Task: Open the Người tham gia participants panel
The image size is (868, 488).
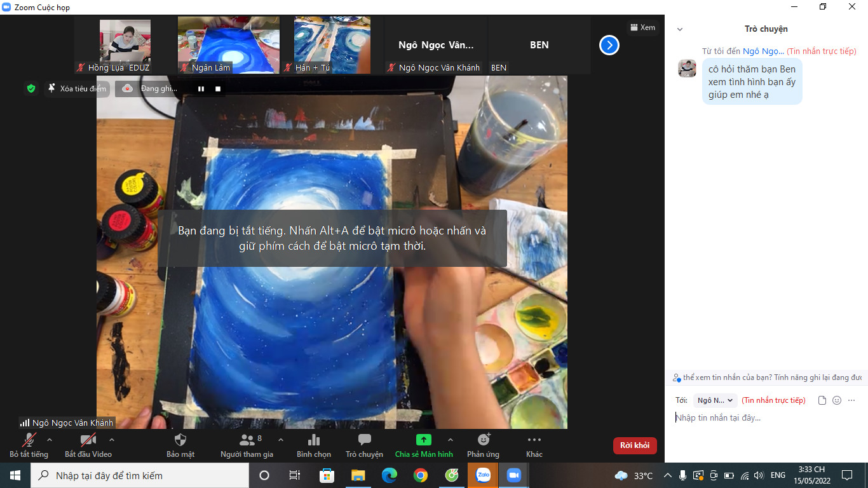Action: click(x=247, y=445)
